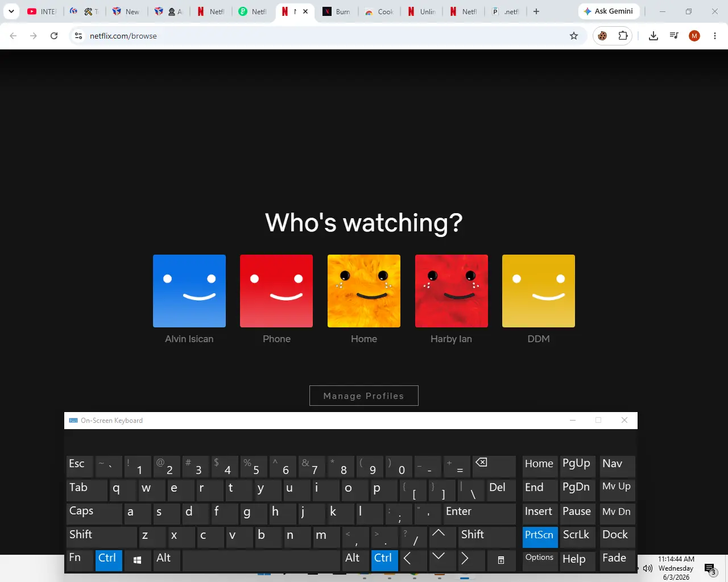The image size is (728, 582).
Task: Choose the Phone profile avatar
Action: tap(276, 291)
